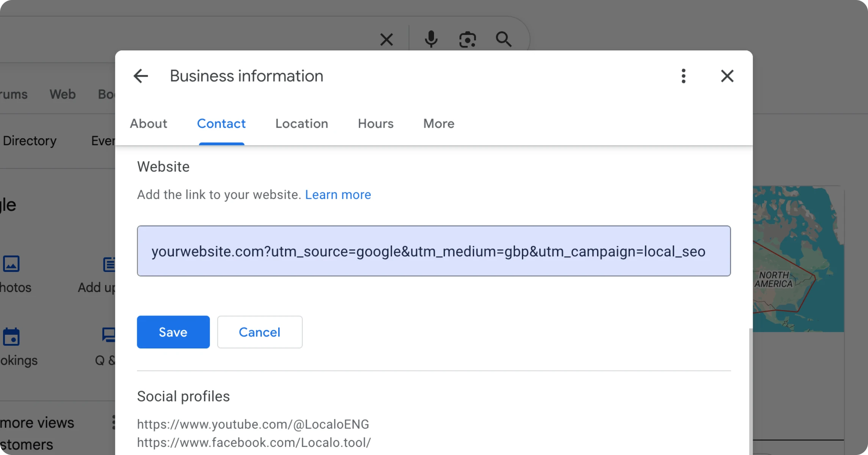Switch to the Web search tab
This screenshot has height=455, width=868.
(62, 94)
